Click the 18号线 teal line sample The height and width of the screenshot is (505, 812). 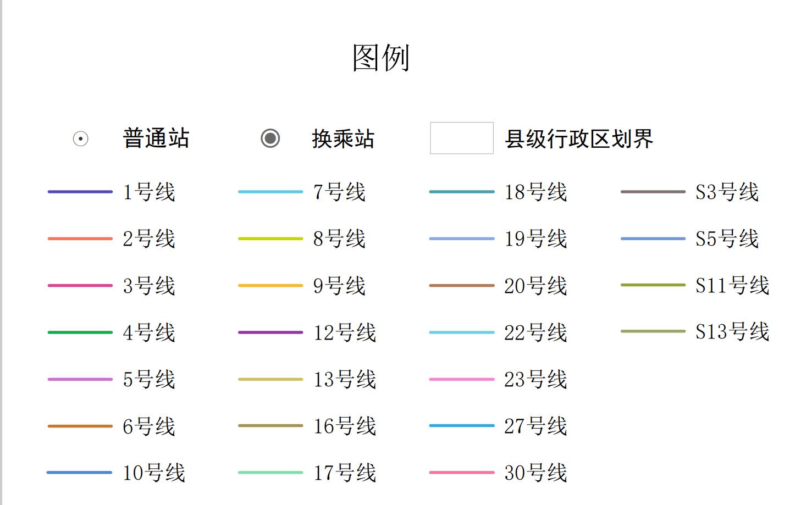[461, 192]
